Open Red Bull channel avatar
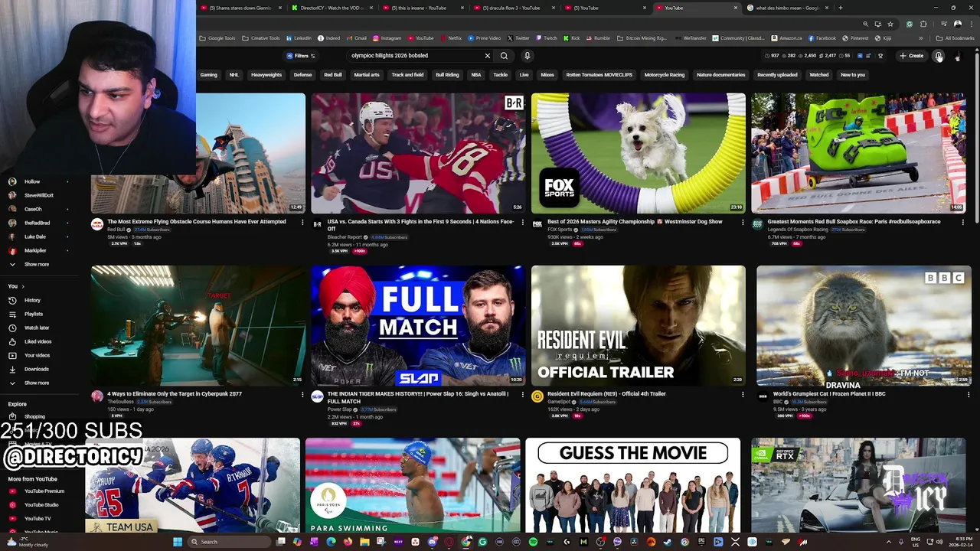The width and height of the screenshot is (980, 551). coord(97,224)
